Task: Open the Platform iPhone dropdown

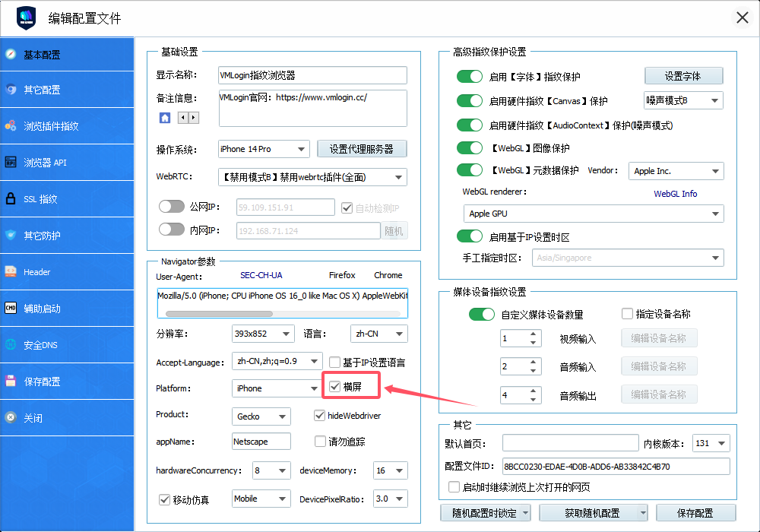Action: point(277,388)
